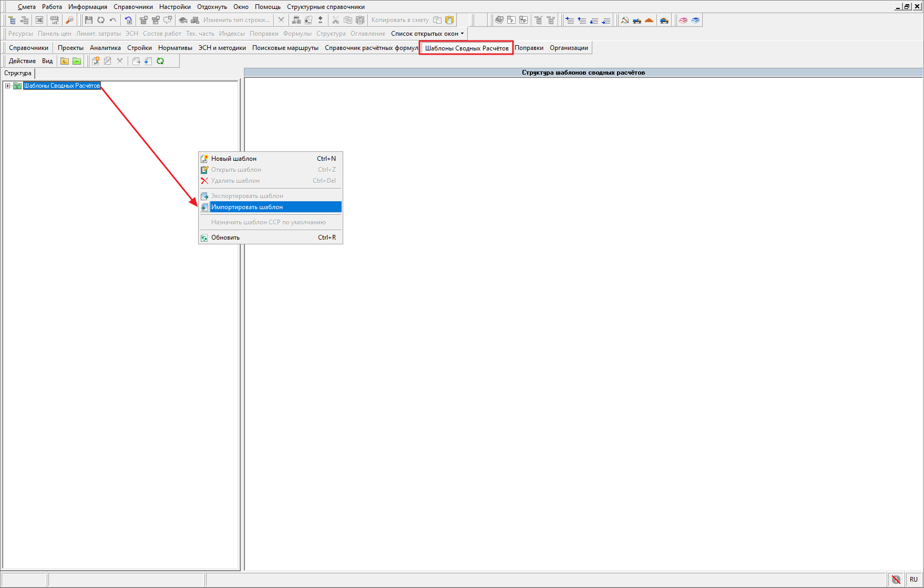Viewport: 924px width, 588px height.
Task: Switch to the Организации tab
Action: [x=569, y=48]
